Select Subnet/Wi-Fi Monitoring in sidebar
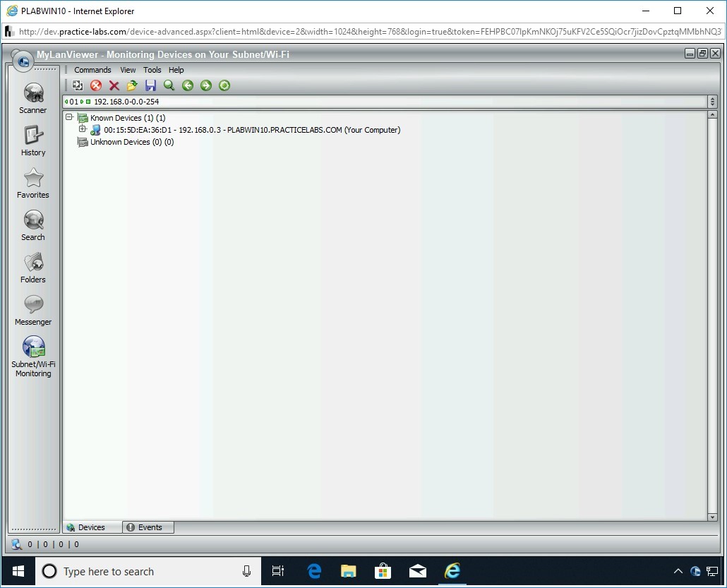 point(33,355)
